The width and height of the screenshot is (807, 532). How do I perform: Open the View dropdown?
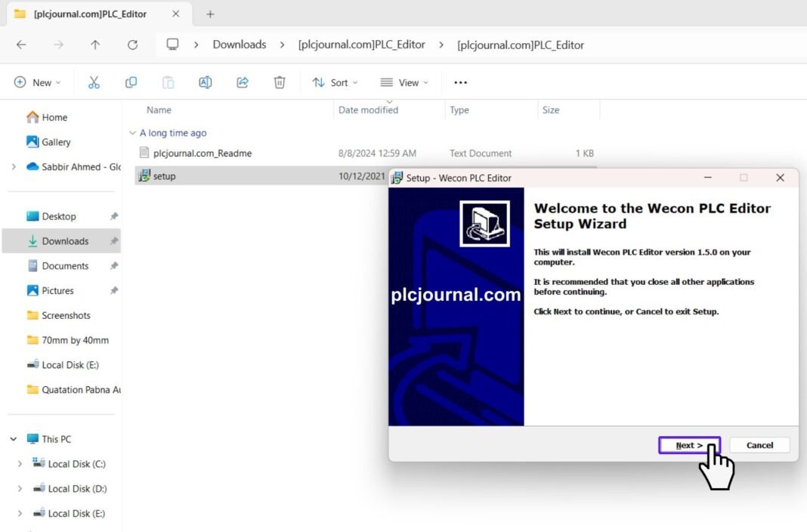click(x=404, y=82)
